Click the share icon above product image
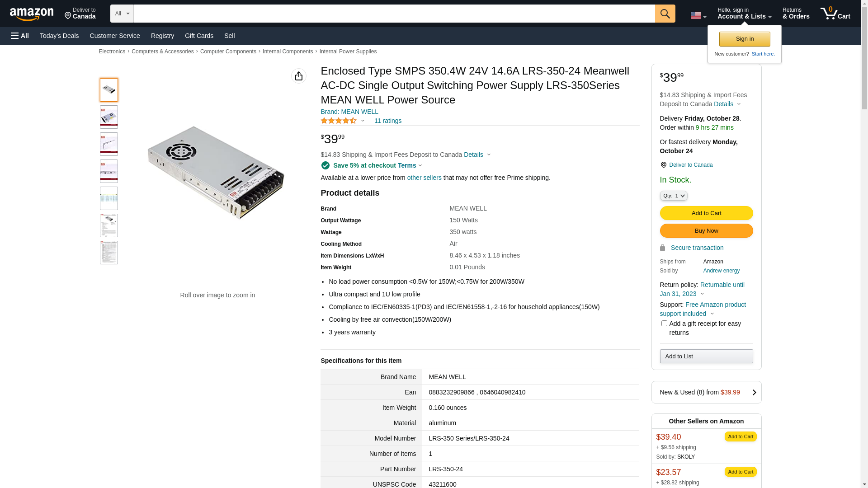Image resolution: width=868 pixels, height=488 pixels. click(298, 76)
